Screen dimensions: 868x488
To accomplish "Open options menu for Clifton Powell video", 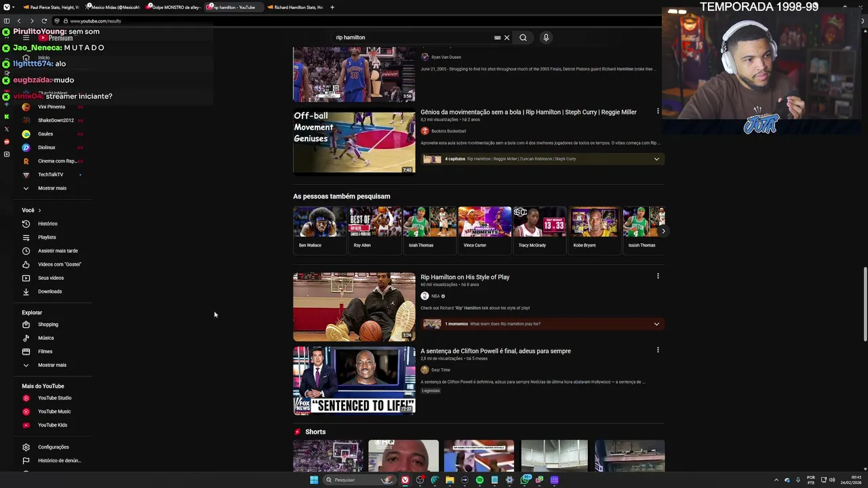I will (x=657, y=350).
